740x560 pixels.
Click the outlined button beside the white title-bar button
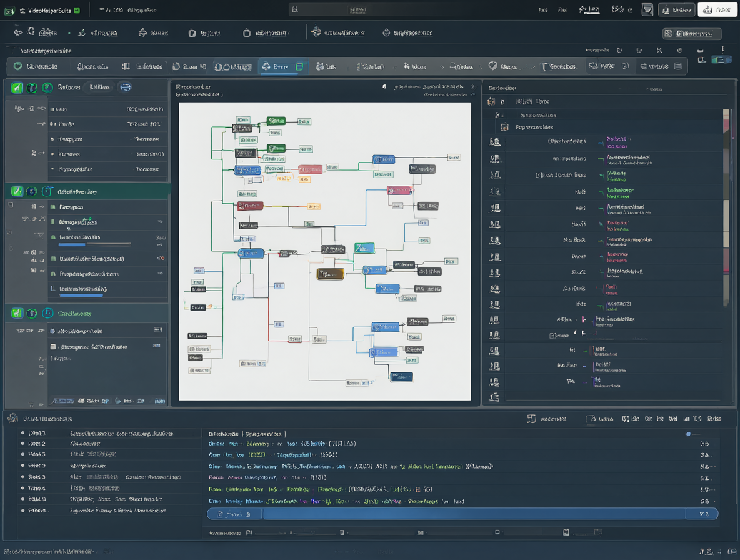[677, 10]
